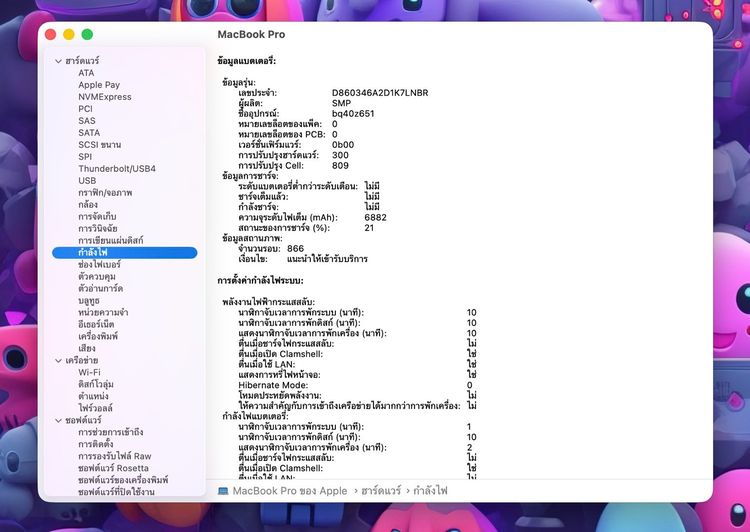Select USB in the hardware list

87,180
